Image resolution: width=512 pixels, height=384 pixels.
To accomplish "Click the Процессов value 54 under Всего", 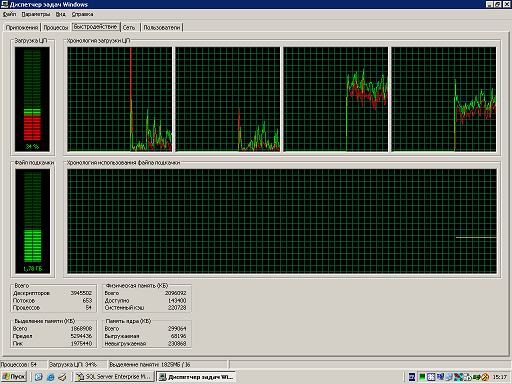I will pyautogui.click(x=89, y=308).
